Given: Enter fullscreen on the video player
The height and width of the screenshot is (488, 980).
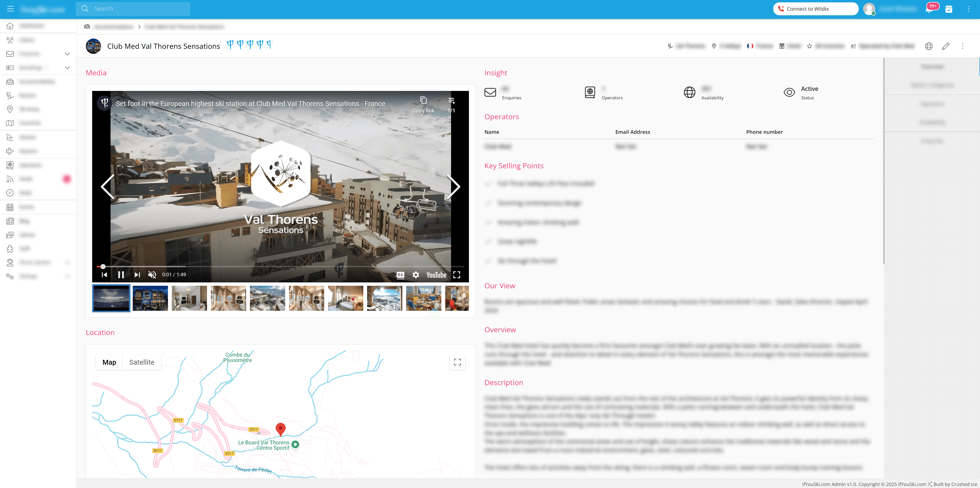Looking at the screenshot, I should pyautogui.click(x=456, y=275).
